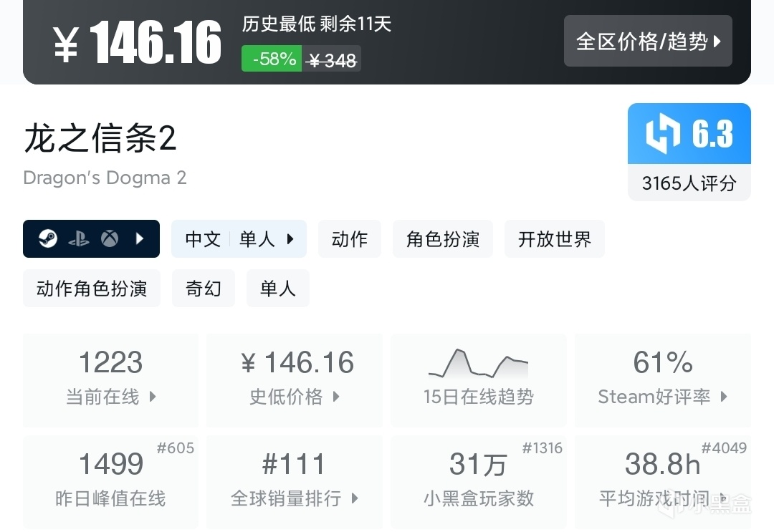Viewport: 774px width, 532px height.
Task: Click the Xbox platform icon
Action: click(x=110, y=238)
